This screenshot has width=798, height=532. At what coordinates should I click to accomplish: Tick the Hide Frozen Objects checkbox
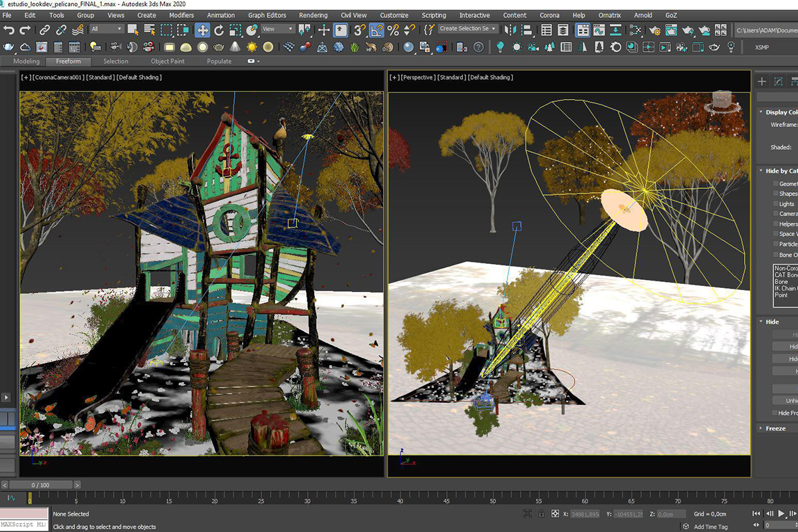pos(775,413)
